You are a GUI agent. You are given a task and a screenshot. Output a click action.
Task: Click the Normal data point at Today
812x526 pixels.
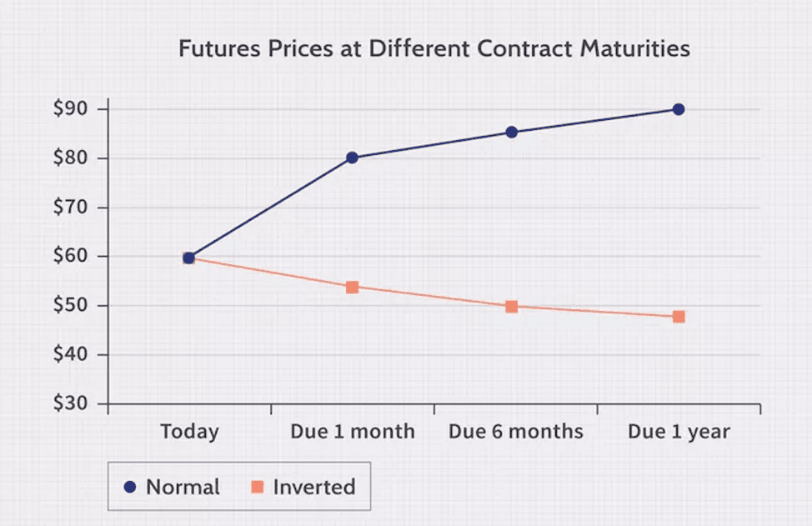click(188, 258)
